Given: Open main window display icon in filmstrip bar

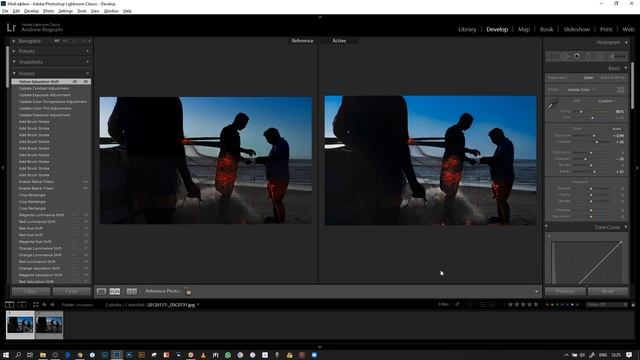Looking at the screenshot, I should point(9,304).
